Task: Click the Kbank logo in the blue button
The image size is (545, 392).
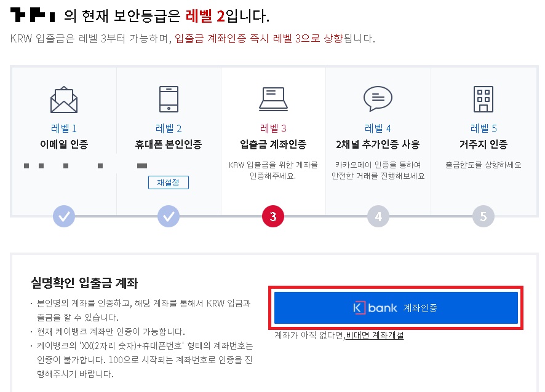Action: (x=375, y=308)
